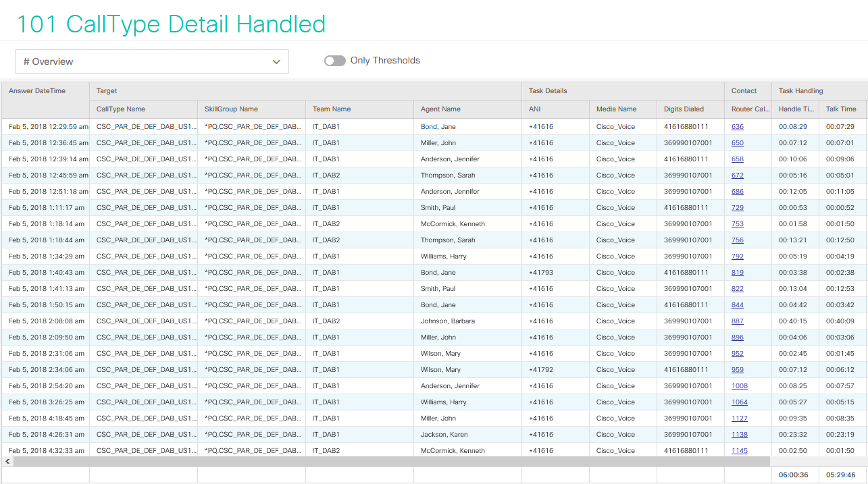The image size is (868, 484).
Task: Open Router Call link 753
Action: click(x=738, y=224)
